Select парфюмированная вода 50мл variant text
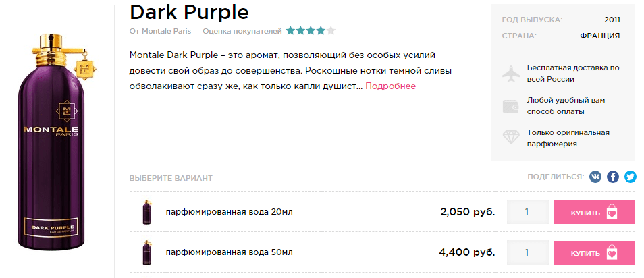644x278 pixels. (229, 252)
